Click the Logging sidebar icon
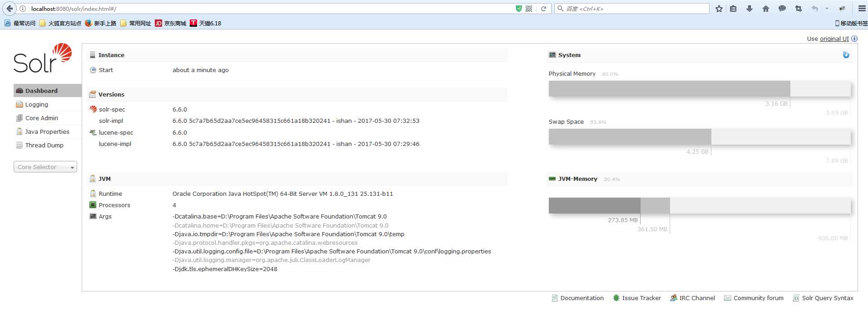The width and height of the screenshot is (868, 330). [x=20, y=104]
